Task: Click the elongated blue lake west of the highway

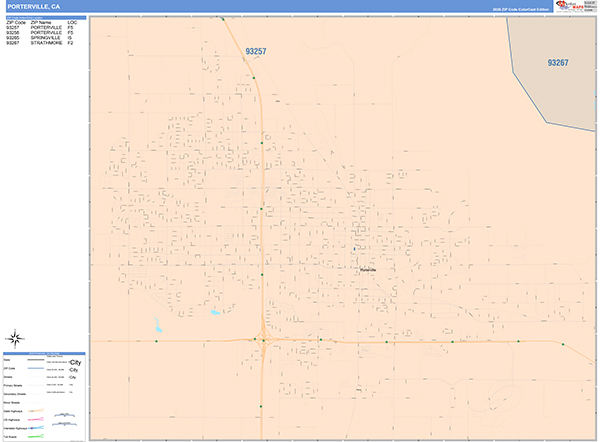Action: [x=158, y=325]
